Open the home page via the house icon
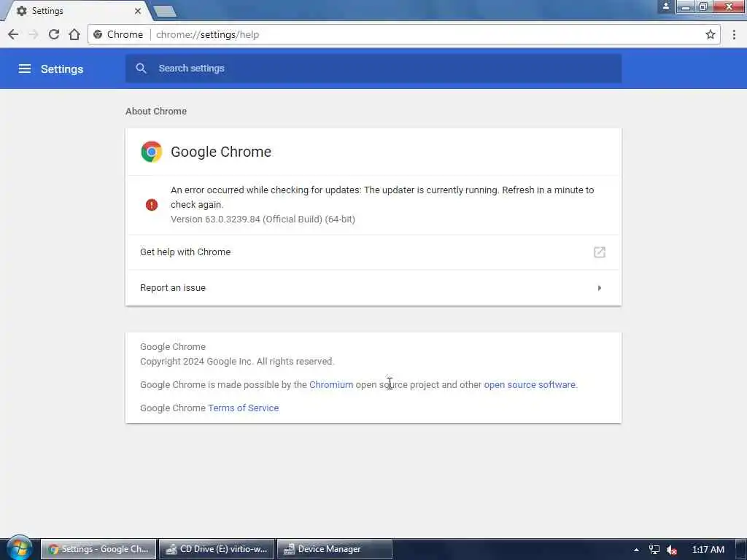747x560 pixels. 74,34
